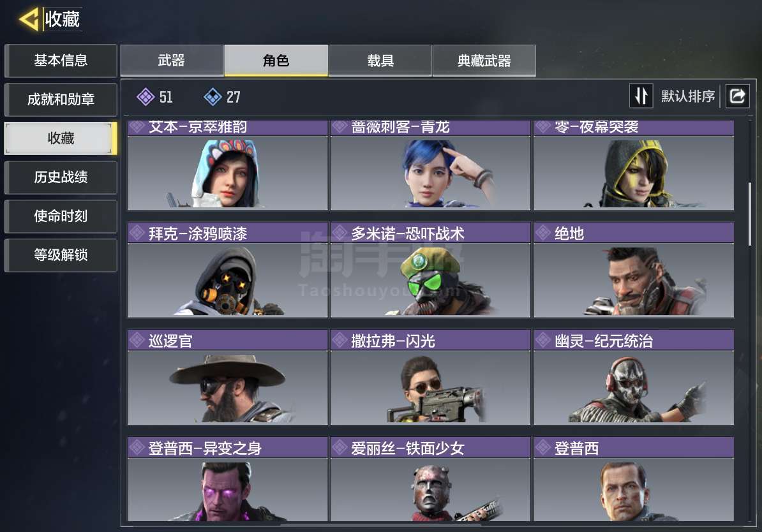This screenshot has width=762, height=532.
Task: Open the 默认排序 sorting option
Action: click(x=687, y=96)
